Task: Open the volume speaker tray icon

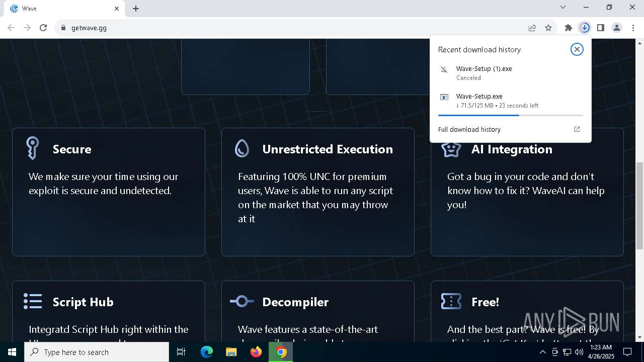Action: tap(579, 352)
